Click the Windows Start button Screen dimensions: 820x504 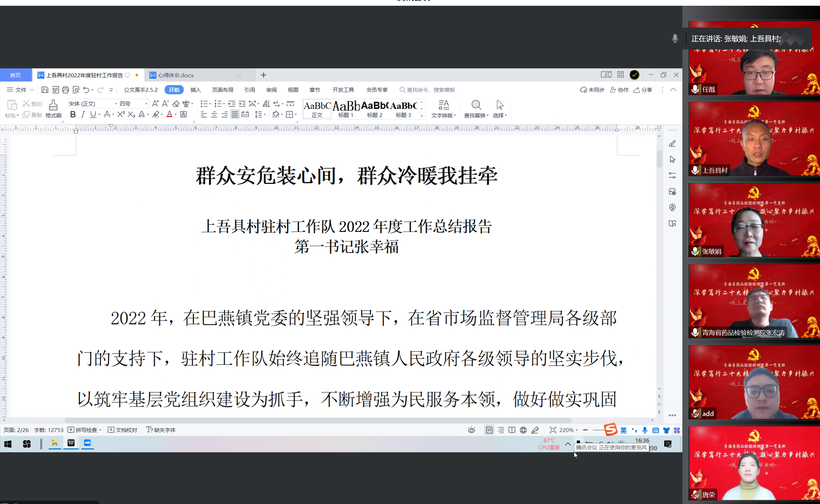[x=8, y=444]
